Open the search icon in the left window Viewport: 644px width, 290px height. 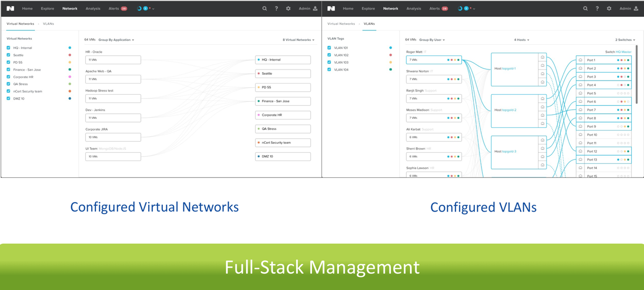(265, 8)
